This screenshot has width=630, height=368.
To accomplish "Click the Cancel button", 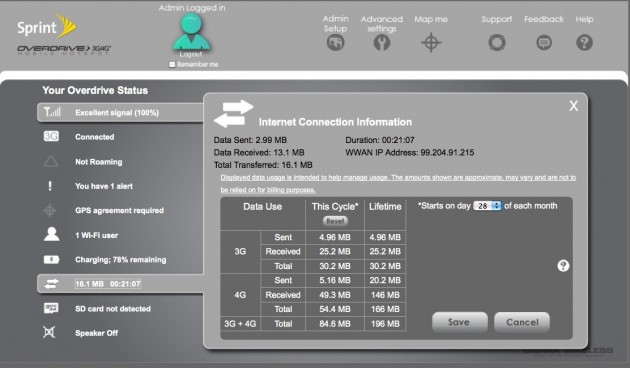I will 522,322.
